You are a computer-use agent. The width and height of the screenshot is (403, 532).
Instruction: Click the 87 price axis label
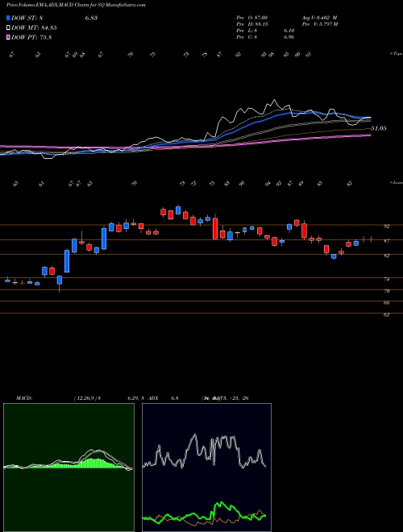pos(386,241)
